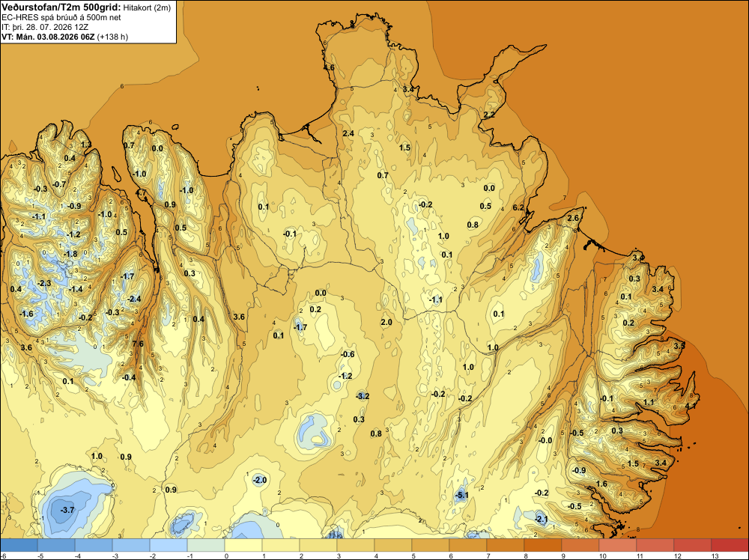Select the light yellow legend swatch between 0 and 1

[x=243, y=545]
